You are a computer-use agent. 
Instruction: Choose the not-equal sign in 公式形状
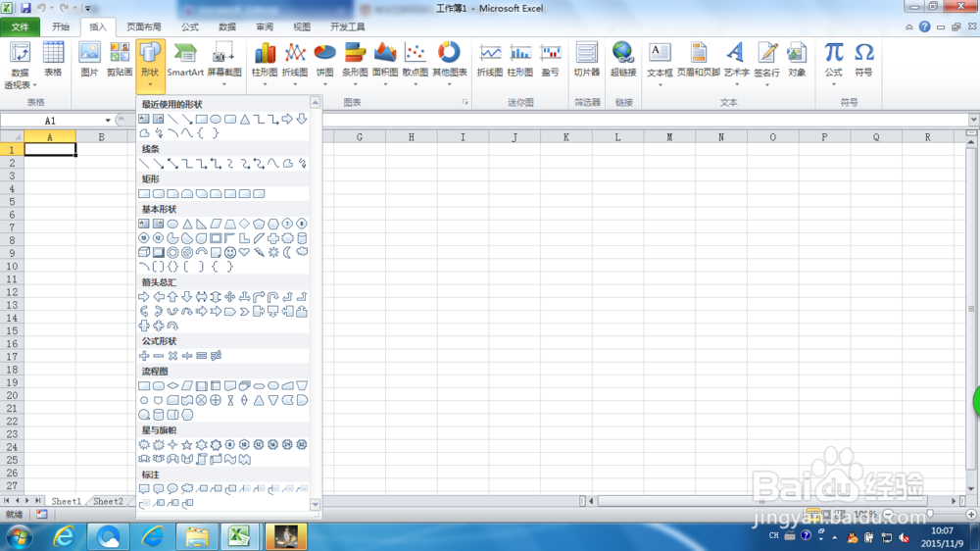[216, 356]
